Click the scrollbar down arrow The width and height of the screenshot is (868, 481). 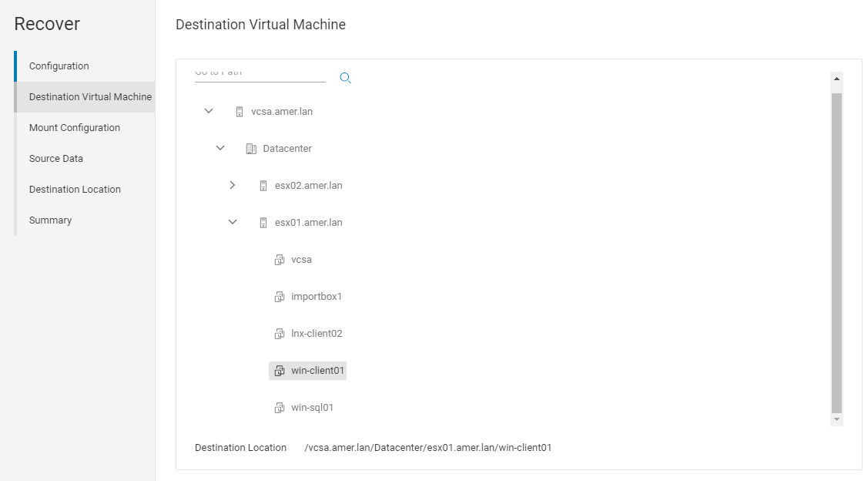point(836,419)
